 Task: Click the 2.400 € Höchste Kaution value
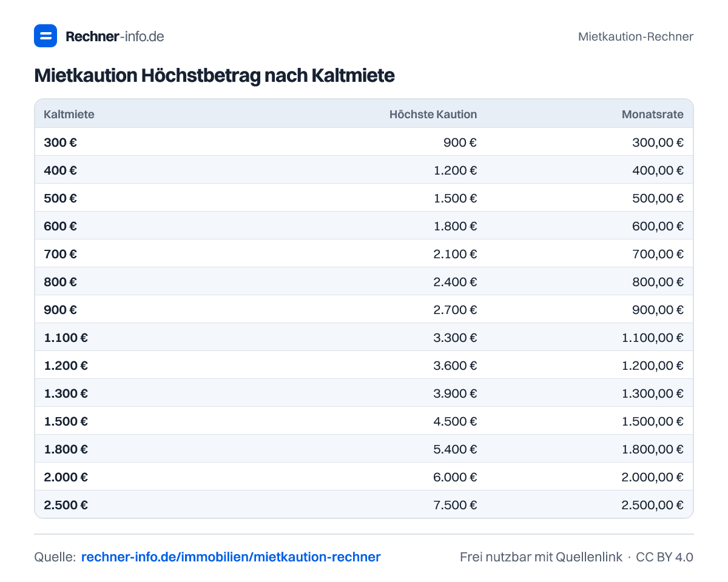tap(455, 282)
